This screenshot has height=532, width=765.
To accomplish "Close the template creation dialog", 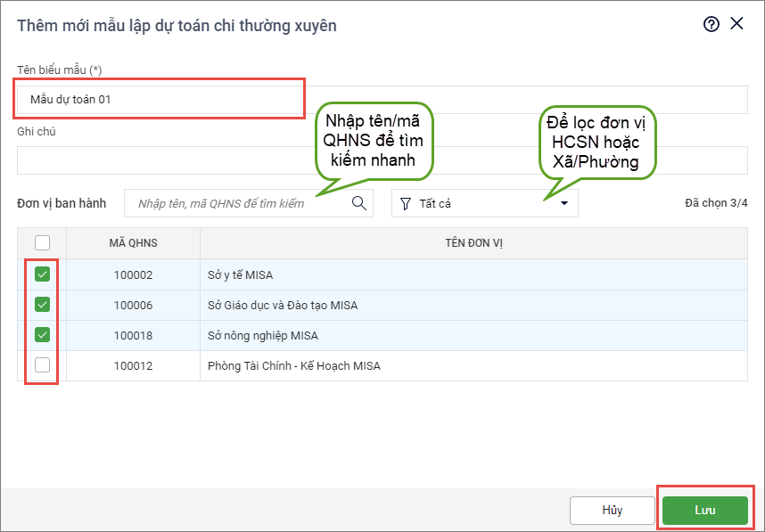I will pyautogui.click(x=736, y=24).
